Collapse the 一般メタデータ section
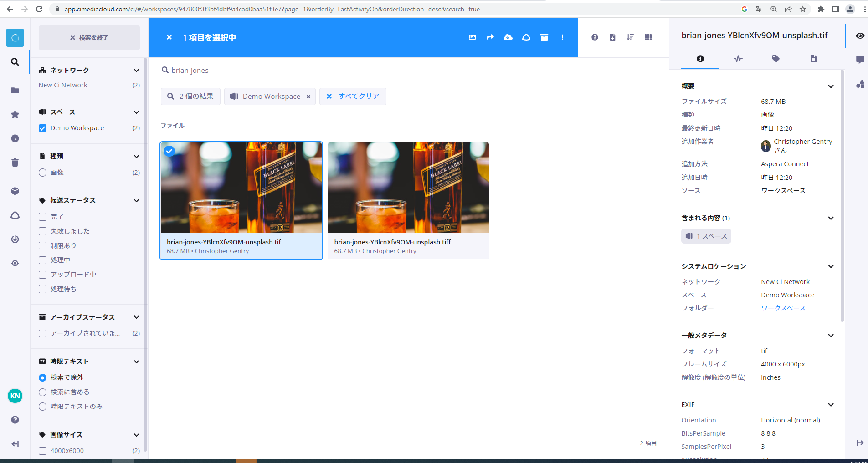 pyautogui.click(x=831, y=336)
